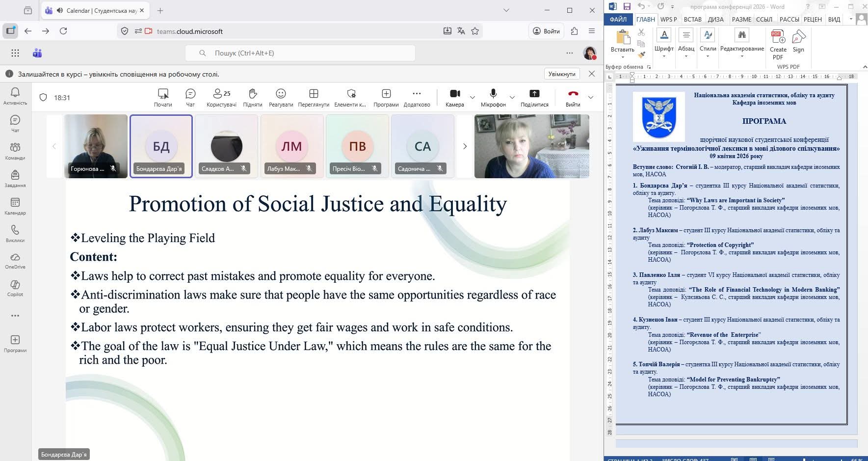Toggle the camera on or off
The image size is (868, 461).
coord(454,97)
